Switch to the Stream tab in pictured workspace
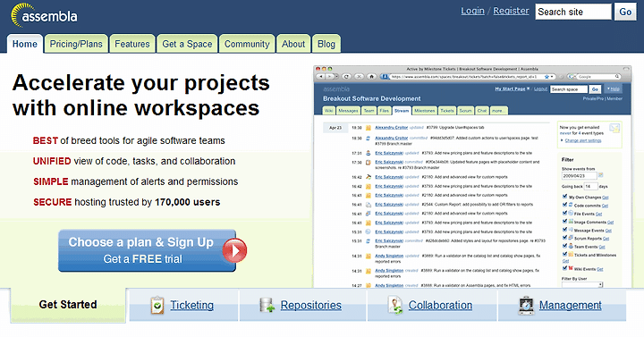Image resolution: width=644 pixels, height=337 pixels. 402,111
